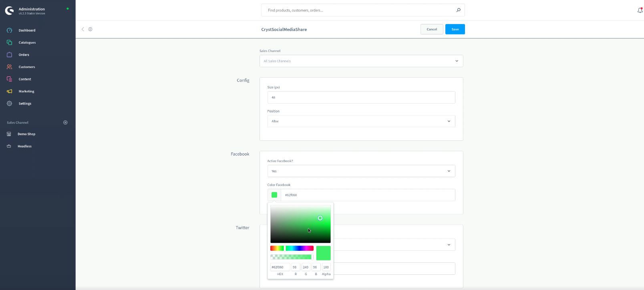Viewport: 644px width, 290px height.
Task: Open the Active Facebook? dropdown
Action: coord(361,171)
